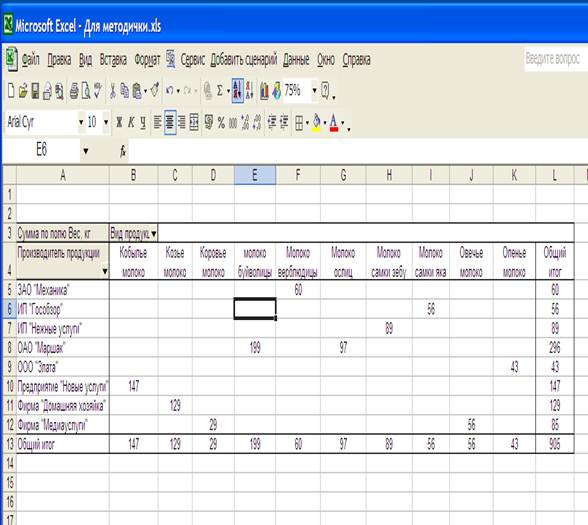
Task: Undo the last action
Action: point(170,91)
